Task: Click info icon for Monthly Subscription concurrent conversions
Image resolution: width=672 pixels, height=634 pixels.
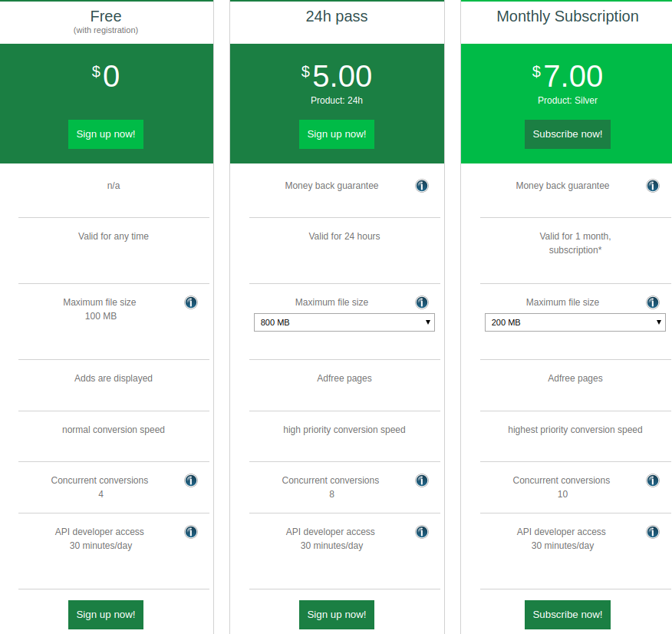Action: coord(652,480)
